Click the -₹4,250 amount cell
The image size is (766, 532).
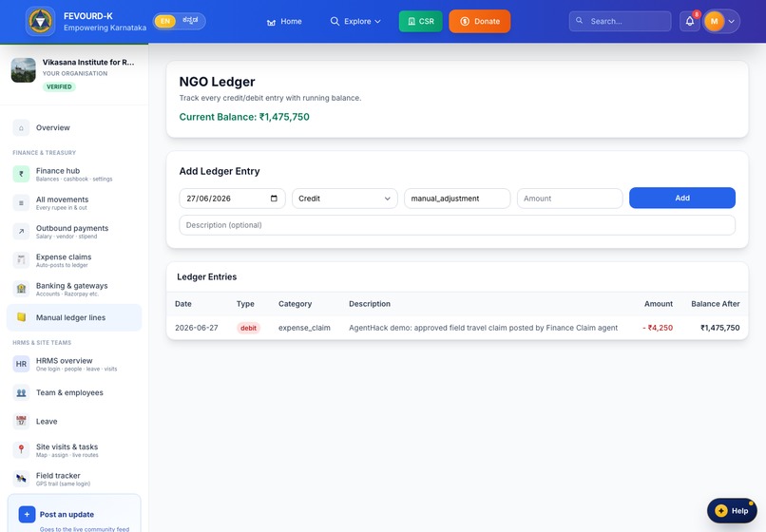(658, 328)
